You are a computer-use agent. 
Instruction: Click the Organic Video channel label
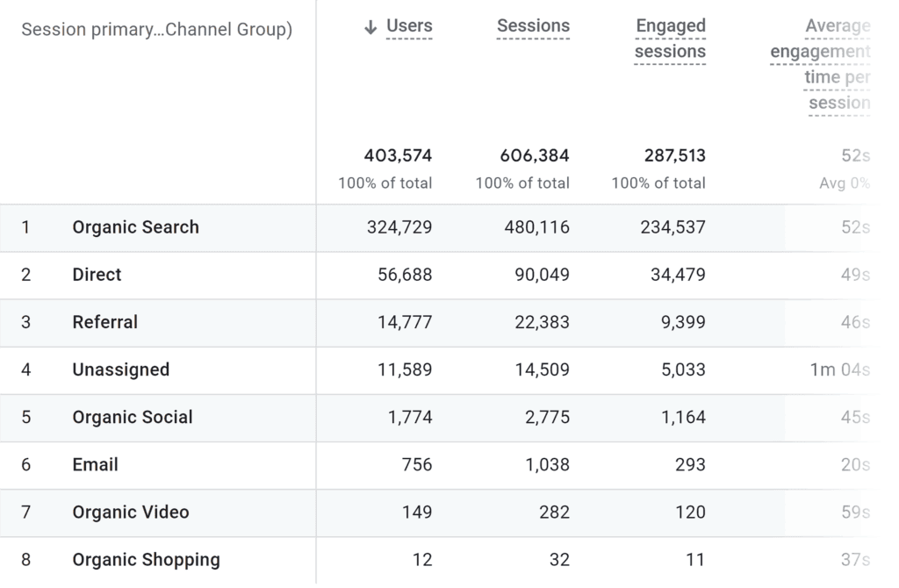(128, 513)
